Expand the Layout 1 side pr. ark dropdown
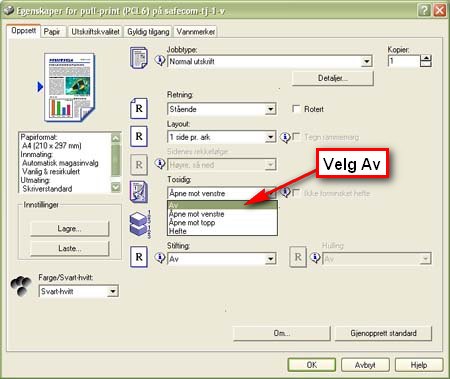The height and width of the screenshot is (379, 450). pos(270,137)
